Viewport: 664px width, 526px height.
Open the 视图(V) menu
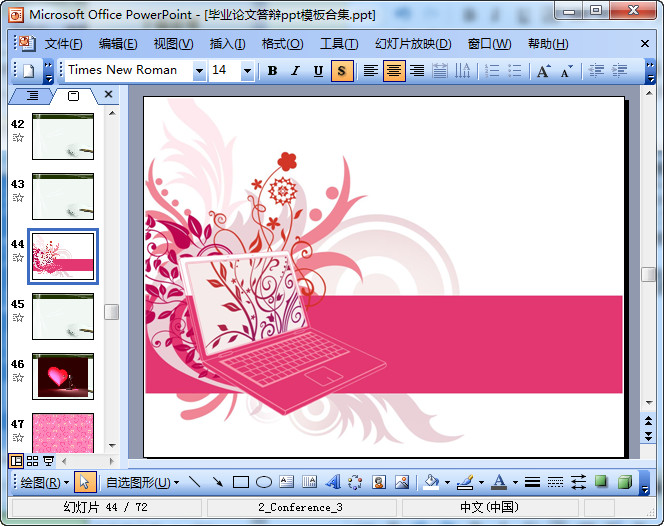(173, 44)
